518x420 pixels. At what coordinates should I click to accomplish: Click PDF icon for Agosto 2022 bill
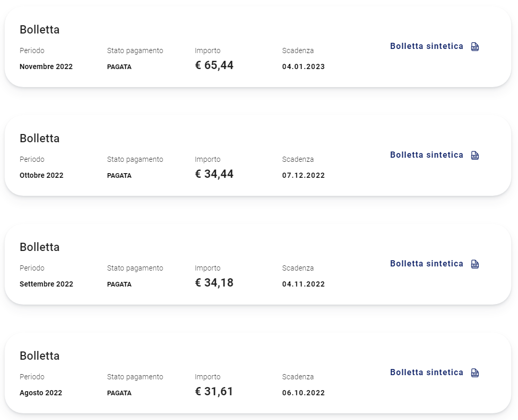coord(475,373)
